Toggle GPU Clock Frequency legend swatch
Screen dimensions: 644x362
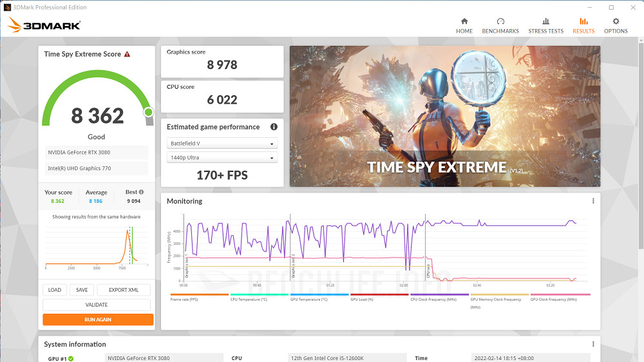click(x=560, y=294)
